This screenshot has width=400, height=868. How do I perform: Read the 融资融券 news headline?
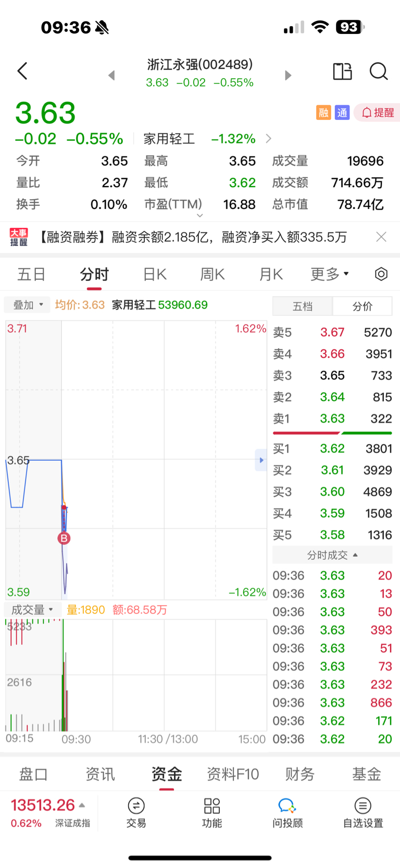(192, 237)
